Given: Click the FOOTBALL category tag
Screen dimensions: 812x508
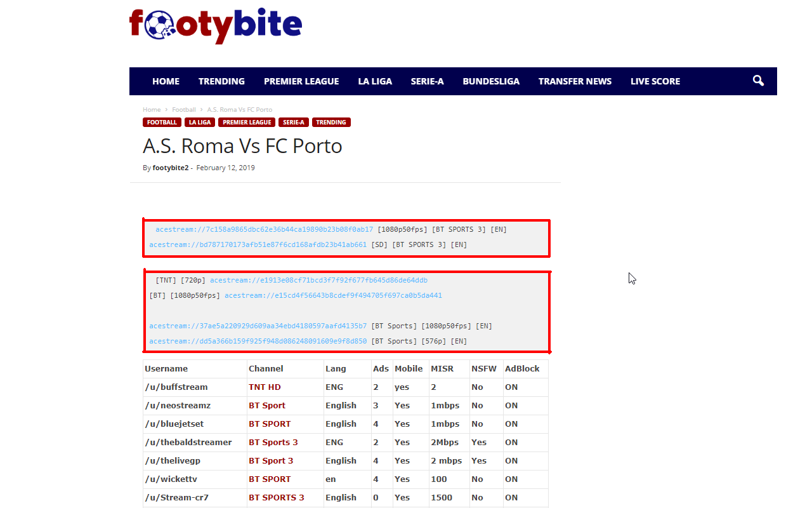Looking at the screenshot, I should (x=162, y=122).
